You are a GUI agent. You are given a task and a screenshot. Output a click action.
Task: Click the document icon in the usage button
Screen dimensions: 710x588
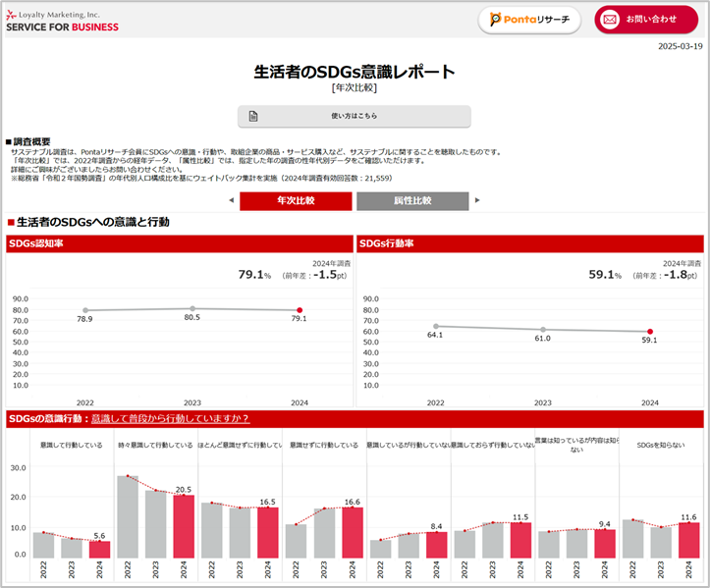coord(253,117)
